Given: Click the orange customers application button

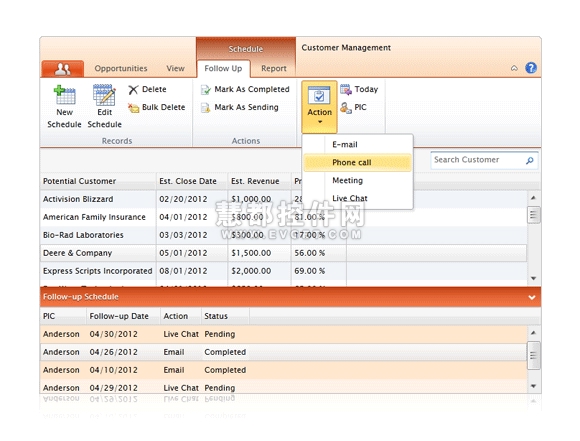Looking at the screenshot, I should (63, 69).
